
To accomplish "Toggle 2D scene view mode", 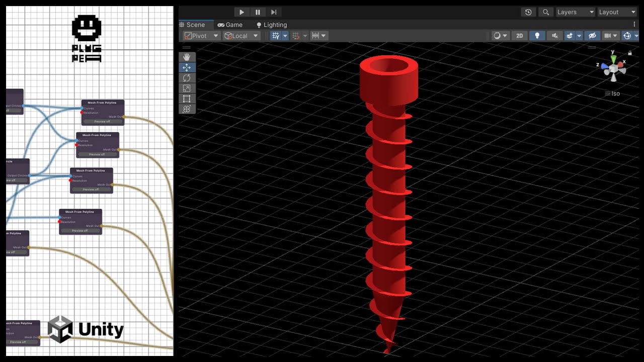I will [x=520, y=36].
